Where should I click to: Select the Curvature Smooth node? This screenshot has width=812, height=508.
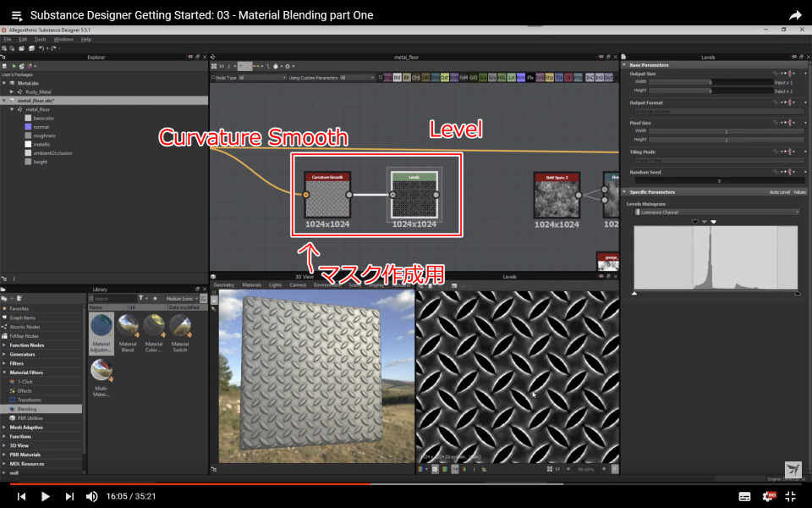pyautogui.click(x=327, y=195)
